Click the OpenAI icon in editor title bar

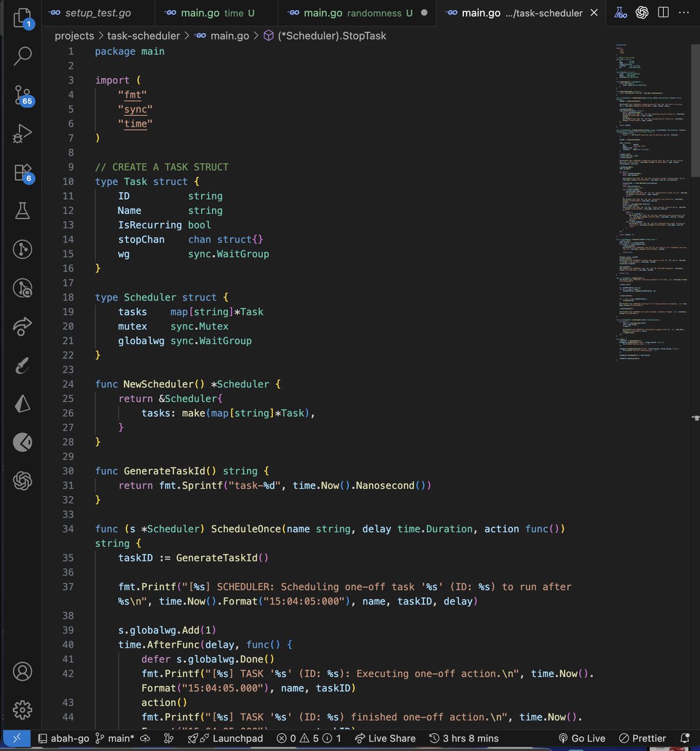642,13
